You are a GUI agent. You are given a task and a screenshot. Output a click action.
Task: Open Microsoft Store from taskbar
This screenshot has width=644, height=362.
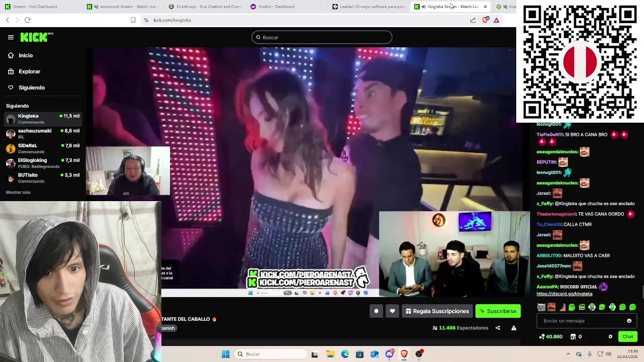tap(360, 354)
